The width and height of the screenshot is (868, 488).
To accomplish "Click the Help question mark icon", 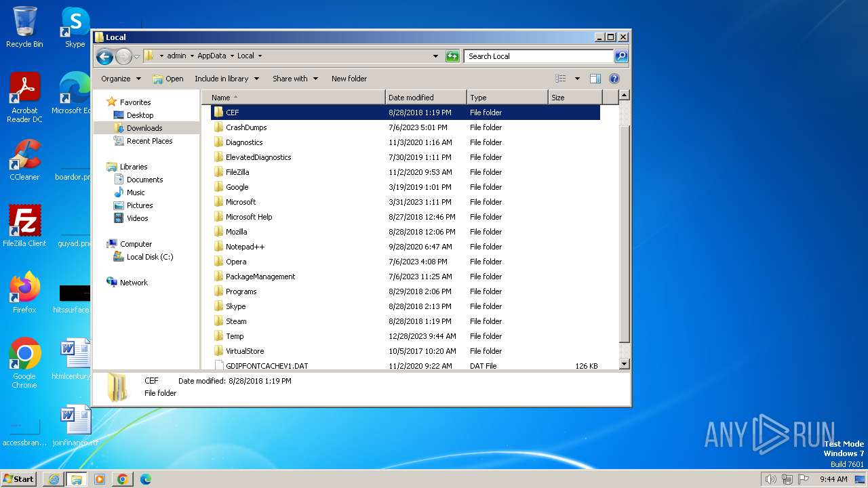I will pos(614,79).
